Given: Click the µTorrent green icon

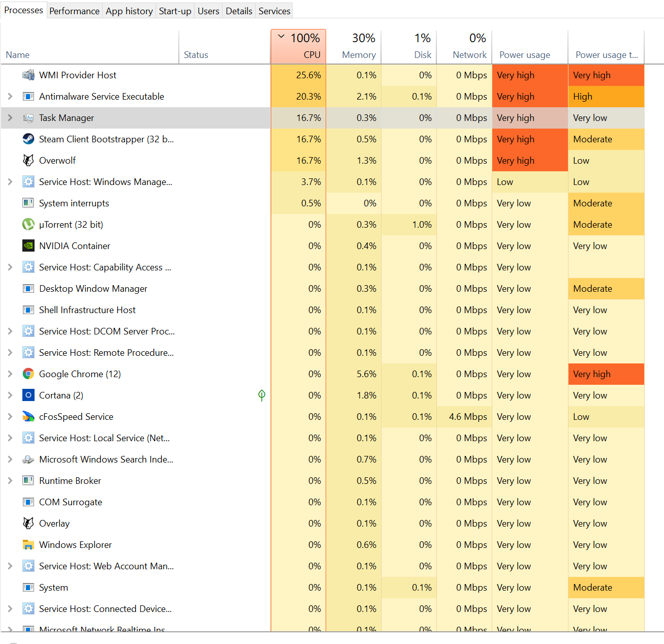Looking at the screenshot, I should [x=28, y=225].
